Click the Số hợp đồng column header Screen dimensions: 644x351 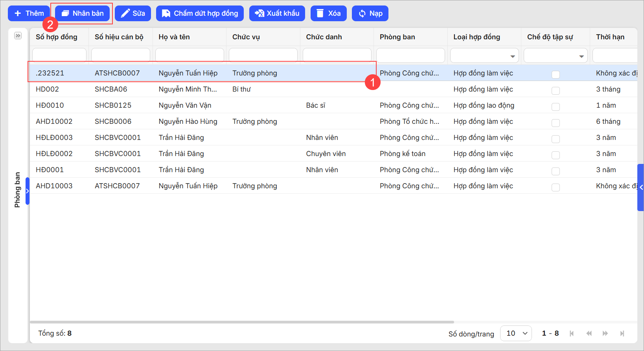pos(57,37)
